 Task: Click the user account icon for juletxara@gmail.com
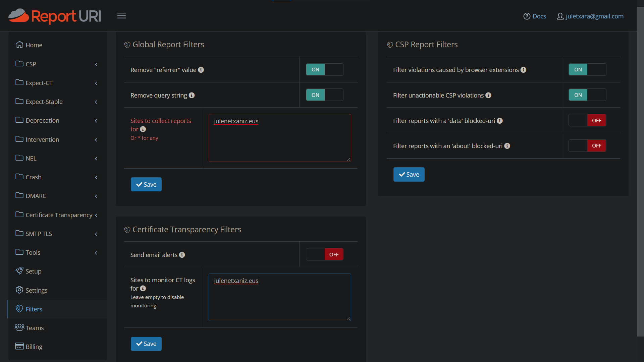[560, 16]
